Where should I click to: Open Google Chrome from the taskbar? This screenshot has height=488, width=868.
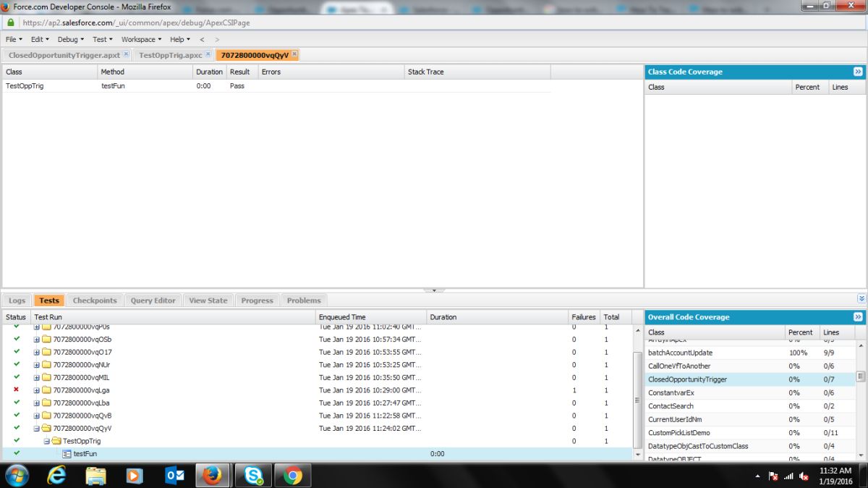[293, 476]
